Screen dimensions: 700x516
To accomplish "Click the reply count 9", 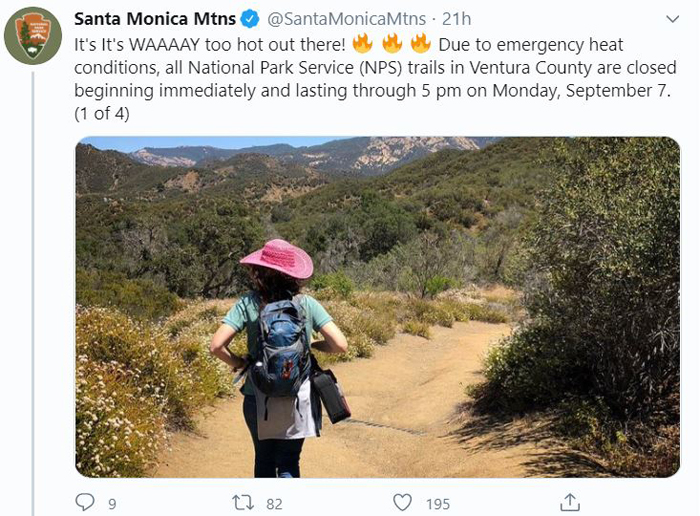I will 112,504.
